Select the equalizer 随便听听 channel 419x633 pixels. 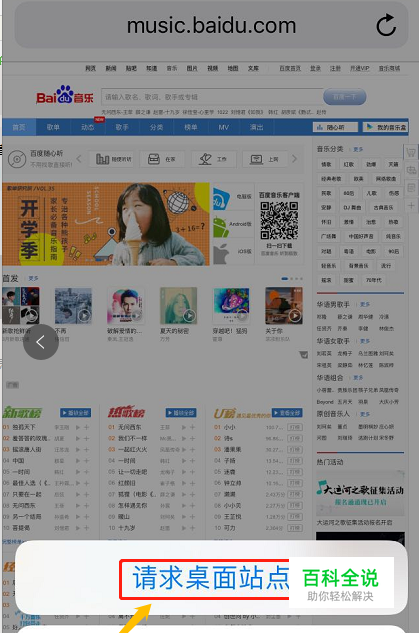coord(113,159)
